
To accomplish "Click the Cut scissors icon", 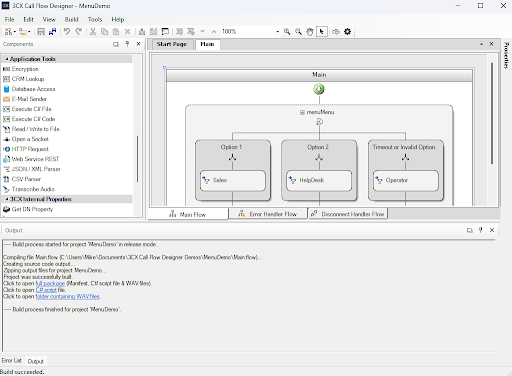I will pos(93,32).
